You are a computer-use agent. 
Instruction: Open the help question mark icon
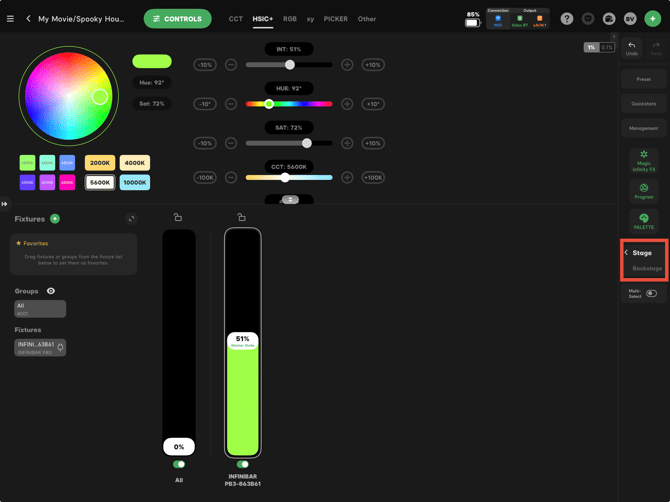tap(567, 19)
